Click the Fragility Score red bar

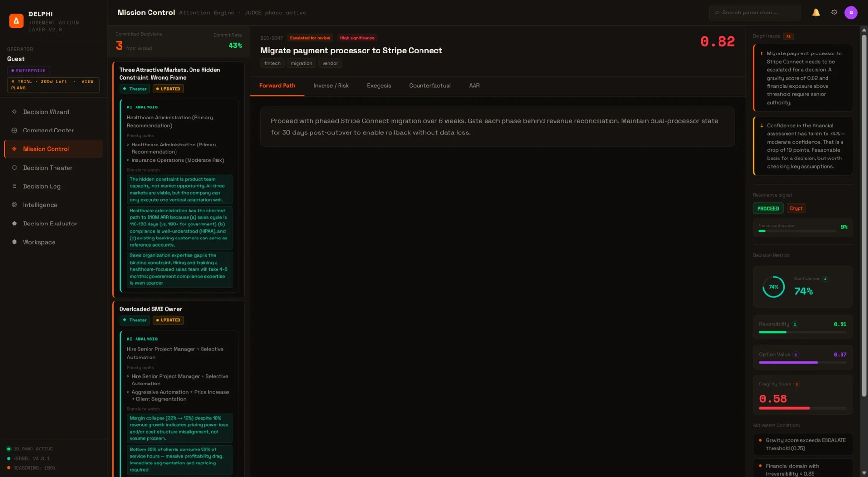784,408
